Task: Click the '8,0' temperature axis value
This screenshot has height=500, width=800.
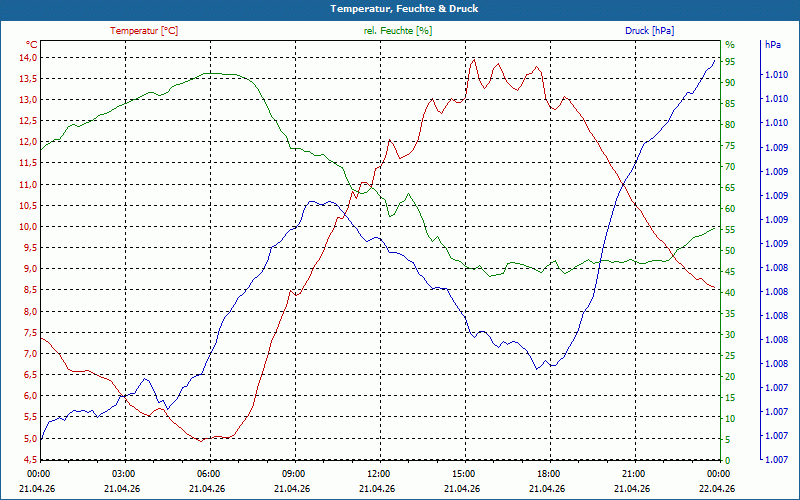Action: point(30,312)
